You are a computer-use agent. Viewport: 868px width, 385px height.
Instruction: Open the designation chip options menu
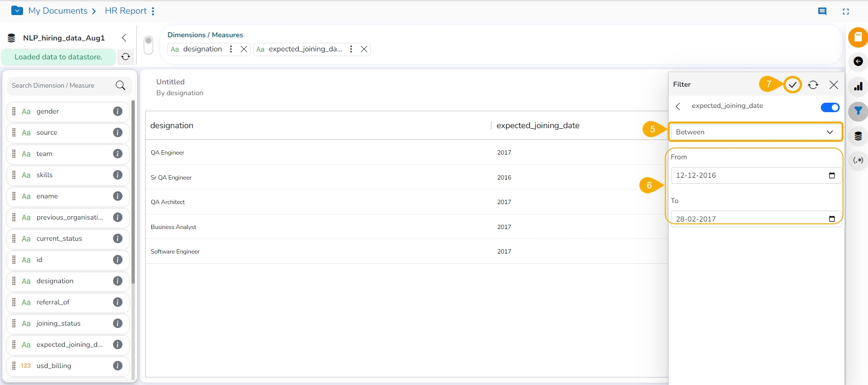click(231, 49)
